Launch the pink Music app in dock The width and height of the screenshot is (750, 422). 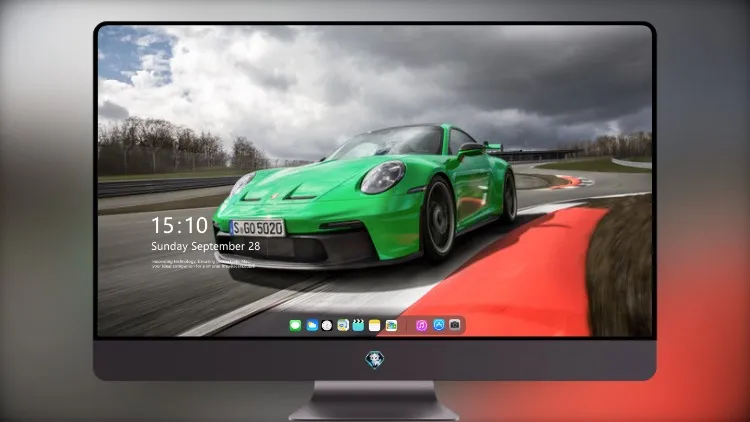[x=421, y=326]
